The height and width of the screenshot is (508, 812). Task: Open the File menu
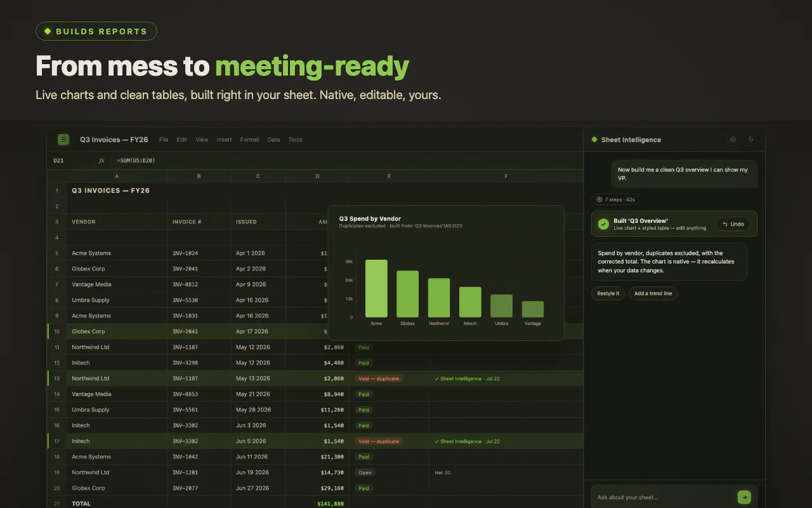click(x=164, y=140)
